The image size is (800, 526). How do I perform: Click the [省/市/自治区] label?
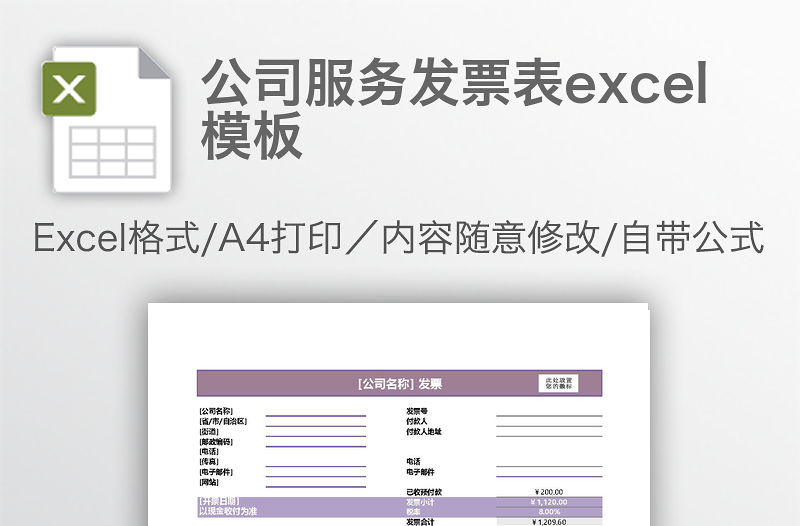223,421
